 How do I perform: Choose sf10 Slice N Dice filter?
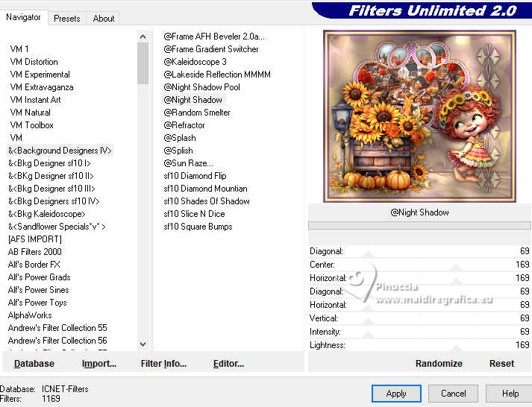click(x=195, y=214)
